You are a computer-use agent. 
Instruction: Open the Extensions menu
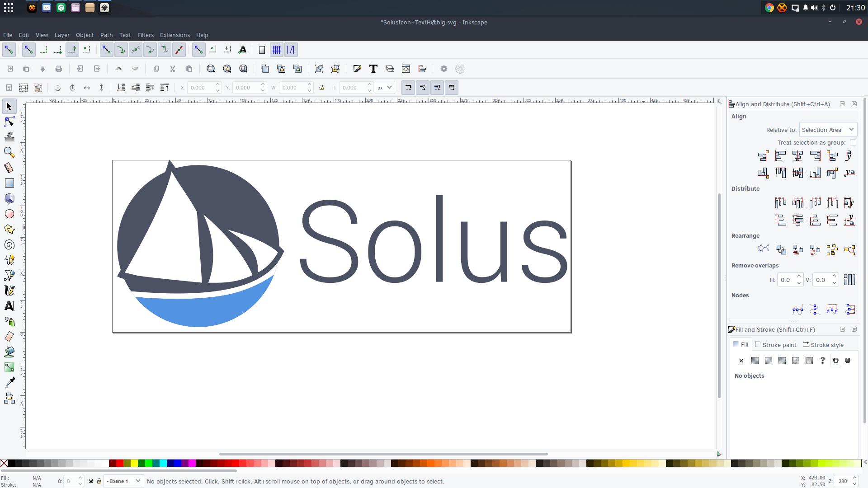point(175,35)
